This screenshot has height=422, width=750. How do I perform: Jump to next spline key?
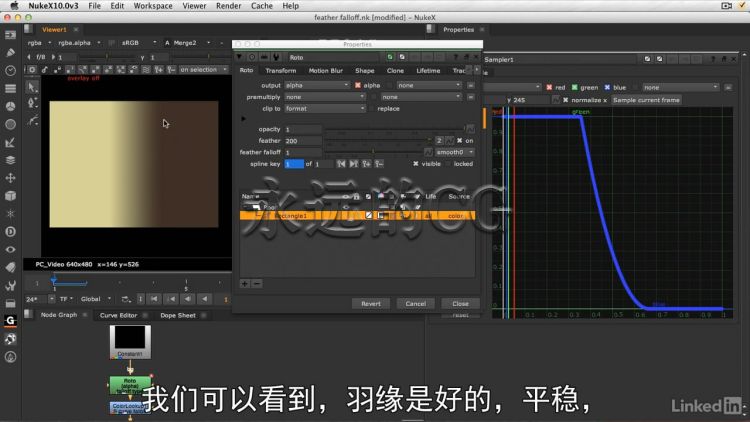pyautogui.click(x=353, y=164)
